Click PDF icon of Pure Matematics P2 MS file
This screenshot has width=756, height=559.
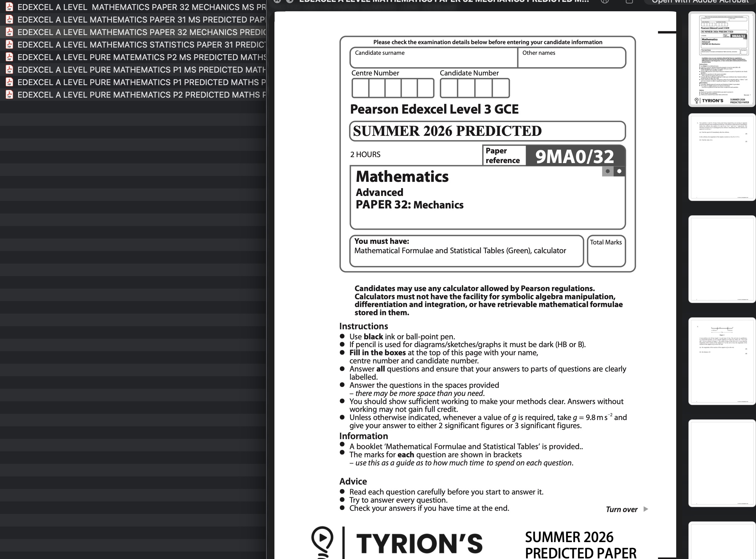coord(9,57)
